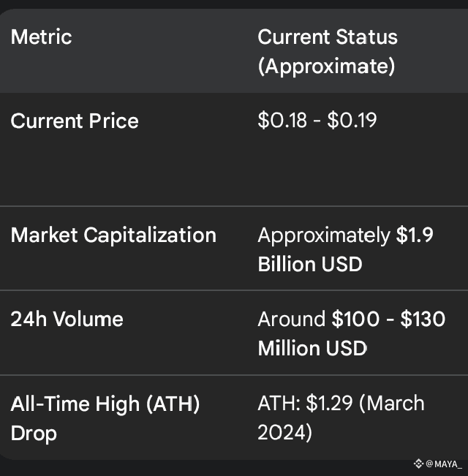Select the Current Price row label

coord(75,121)
